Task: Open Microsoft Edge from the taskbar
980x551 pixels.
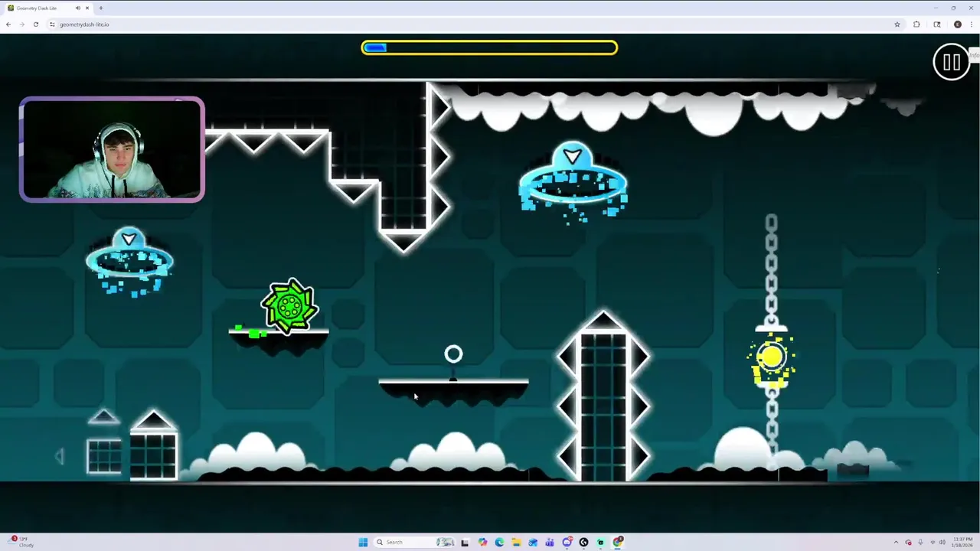Action: (499, 542)
